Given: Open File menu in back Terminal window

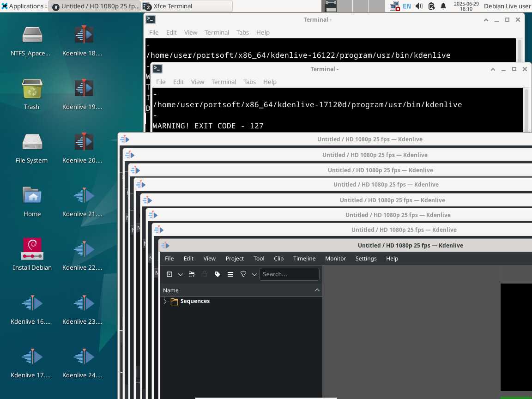Looking at the screenshot, I should click(x=154, y=33).
